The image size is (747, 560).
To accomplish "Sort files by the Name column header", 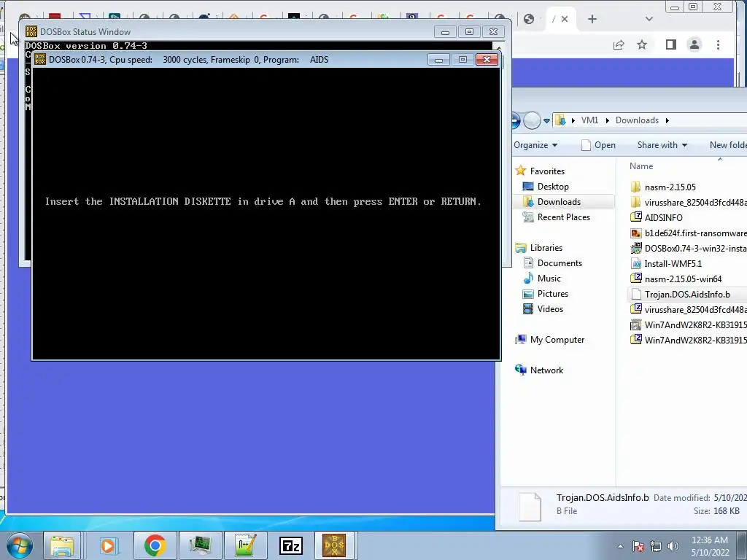I will (x=641, y=166).
